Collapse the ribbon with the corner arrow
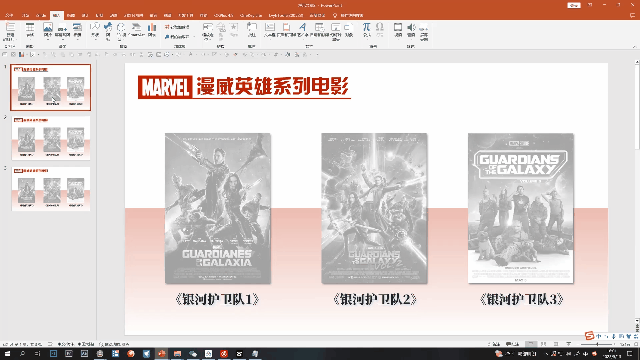The width and height of the screenshot is (640, 360). (634, 47)
